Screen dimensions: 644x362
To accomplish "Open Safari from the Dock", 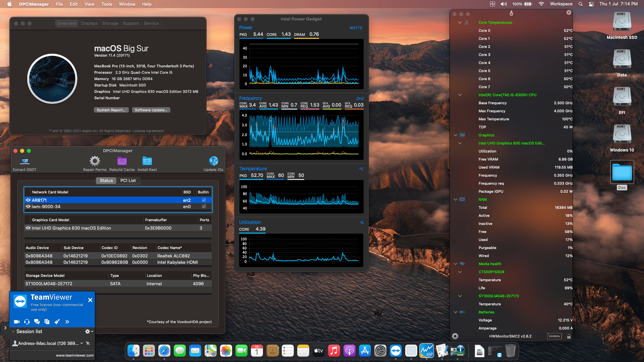I will 164,351.
